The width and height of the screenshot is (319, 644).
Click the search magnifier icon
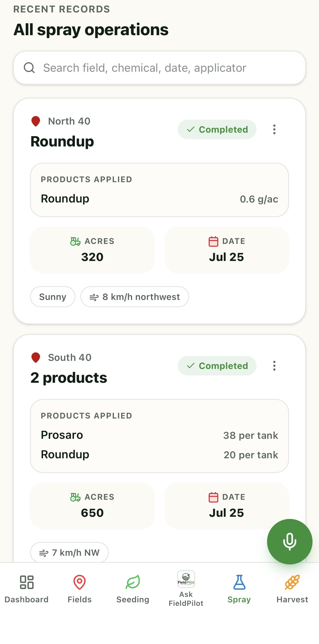coord(29,68)
